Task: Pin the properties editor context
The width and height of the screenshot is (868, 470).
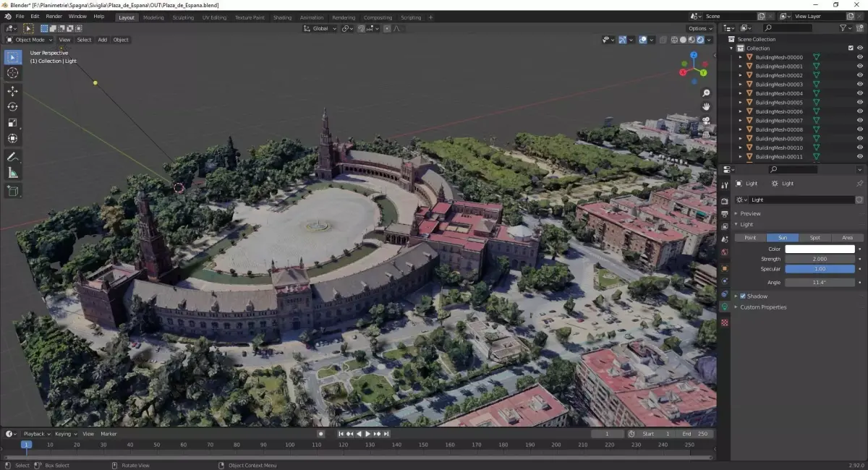Action: pyautogui.click(x=859, y=184)
